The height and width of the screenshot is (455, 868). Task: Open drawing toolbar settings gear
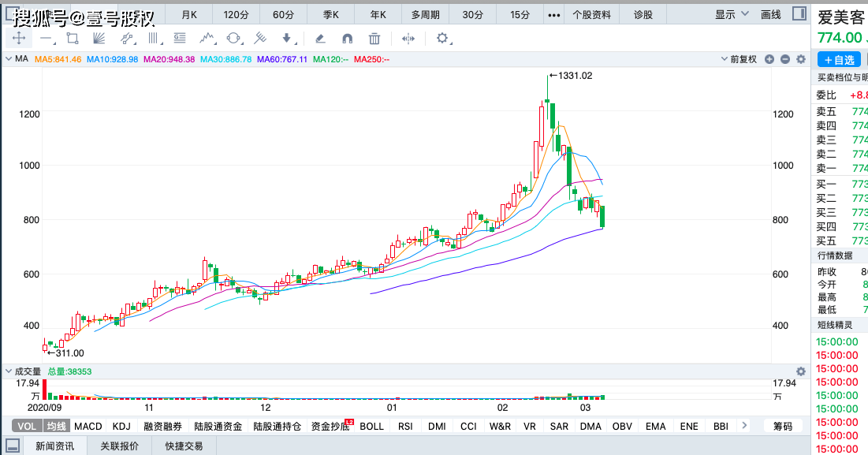[x=442, y=38]
